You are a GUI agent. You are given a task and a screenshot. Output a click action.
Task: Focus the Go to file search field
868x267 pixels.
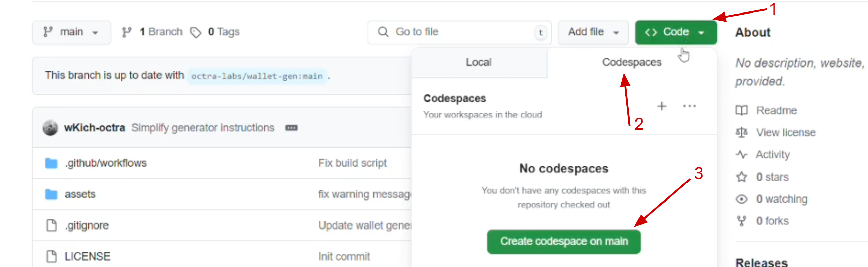(459, 32)
